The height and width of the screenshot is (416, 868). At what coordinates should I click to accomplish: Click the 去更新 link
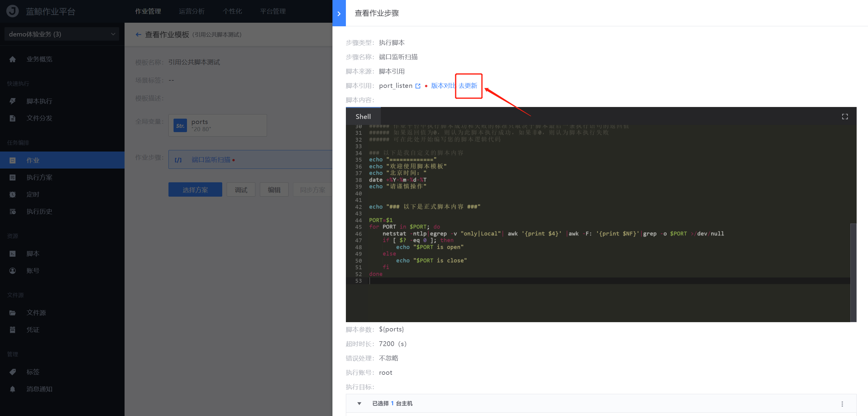point(468,86)
